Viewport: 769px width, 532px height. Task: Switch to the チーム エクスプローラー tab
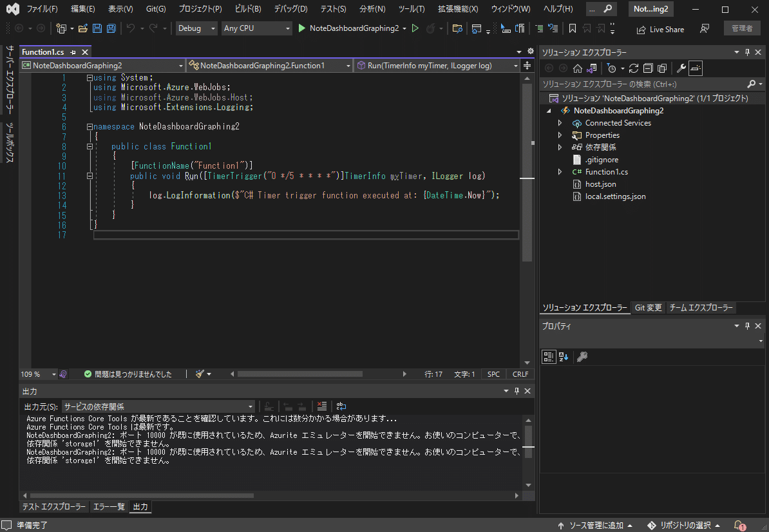(x=701, y=308)
